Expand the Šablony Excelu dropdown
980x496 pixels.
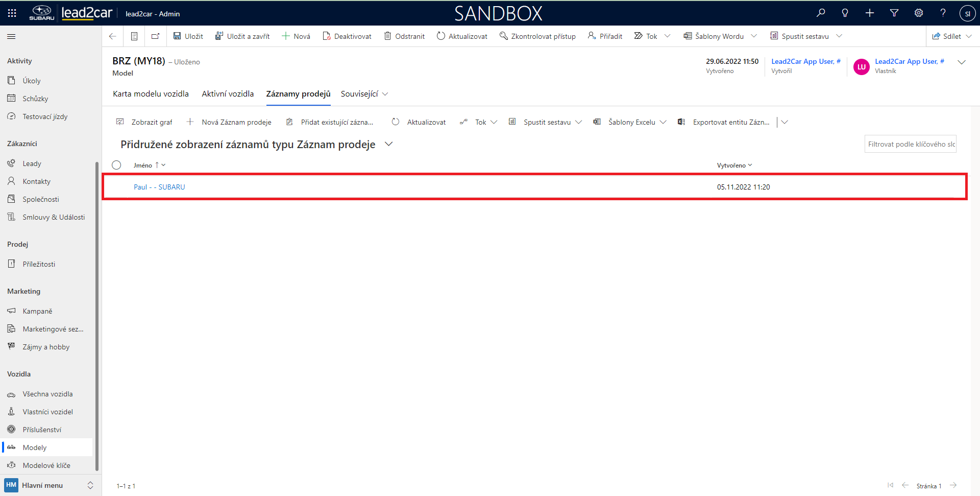point(663,122)
